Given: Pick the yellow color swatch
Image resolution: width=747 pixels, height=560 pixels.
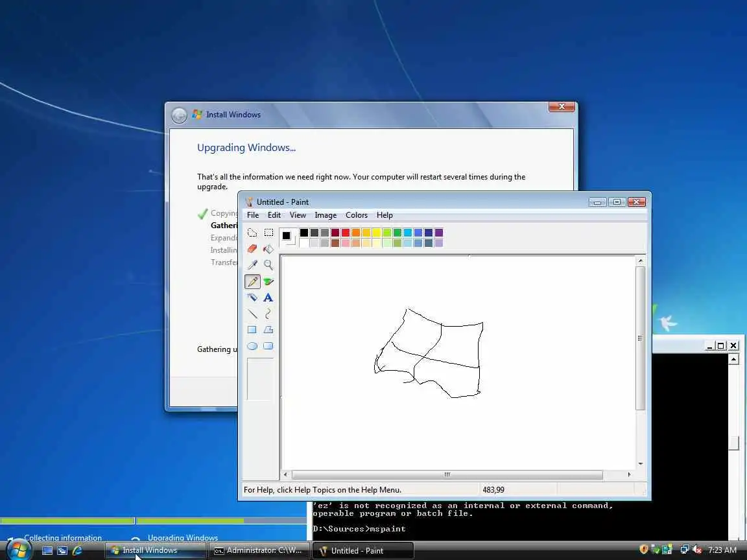Looking at the screenshot, I should click(x=376, y=233).
